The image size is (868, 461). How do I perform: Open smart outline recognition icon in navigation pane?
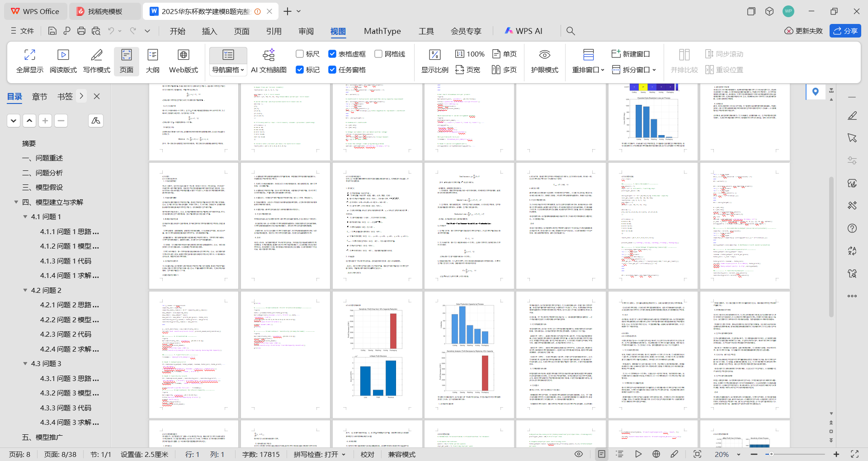pos(96,121)
